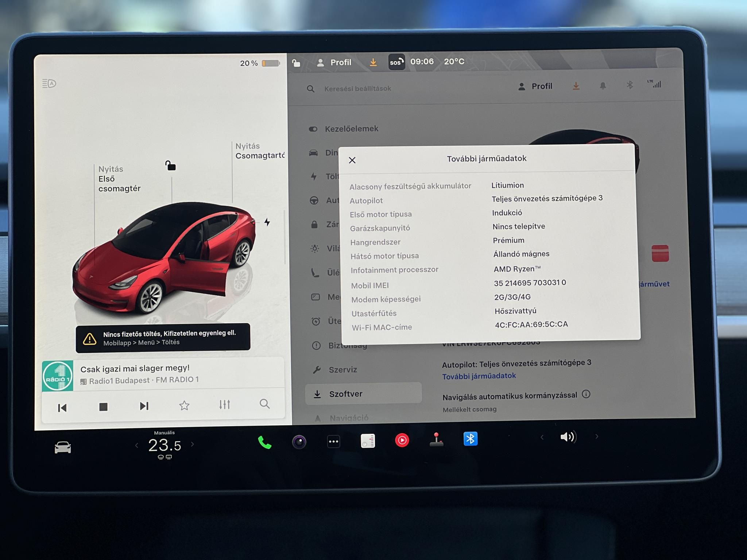Open Radio 1 station artwork
This screenshot has height=560, width=747.
(58, 376)
